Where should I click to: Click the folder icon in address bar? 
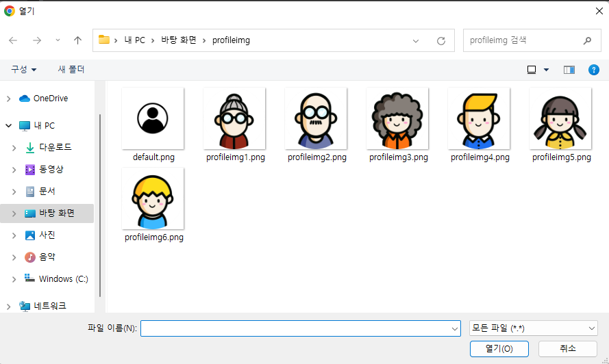tap(103, 40)
